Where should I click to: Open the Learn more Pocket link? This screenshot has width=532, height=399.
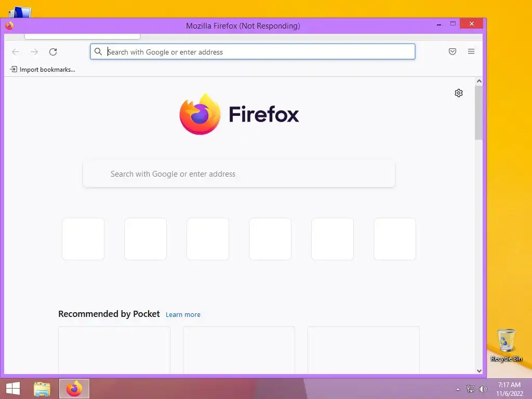coord(183,314)
